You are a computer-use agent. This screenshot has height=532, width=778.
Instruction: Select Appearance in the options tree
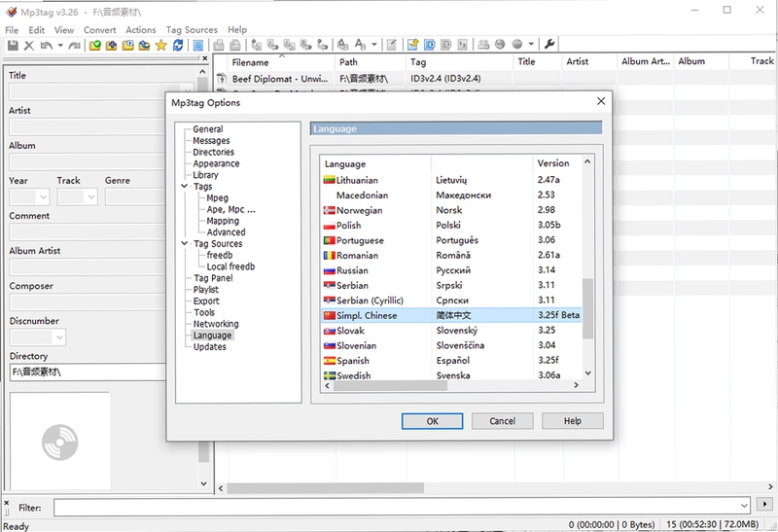point(216,163)
